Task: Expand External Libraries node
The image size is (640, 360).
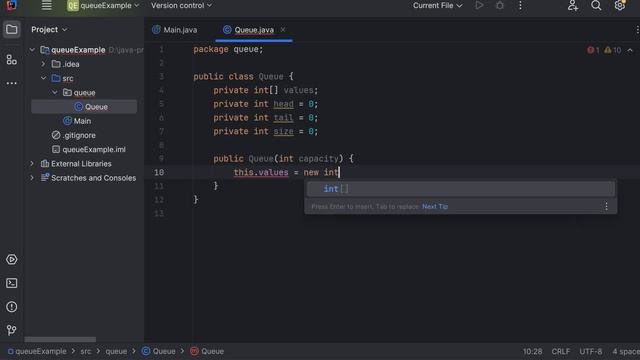Action: coord(32,164)
